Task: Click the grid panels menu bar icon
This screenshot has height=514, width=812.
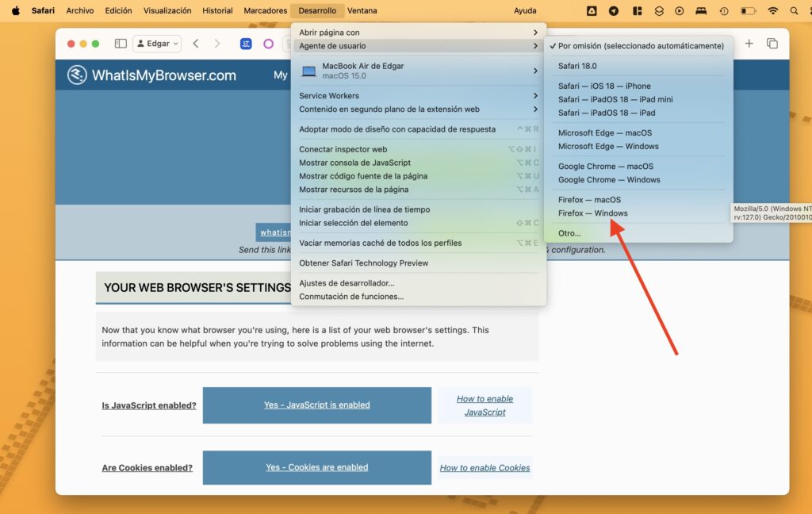Action: click(637, 10)
